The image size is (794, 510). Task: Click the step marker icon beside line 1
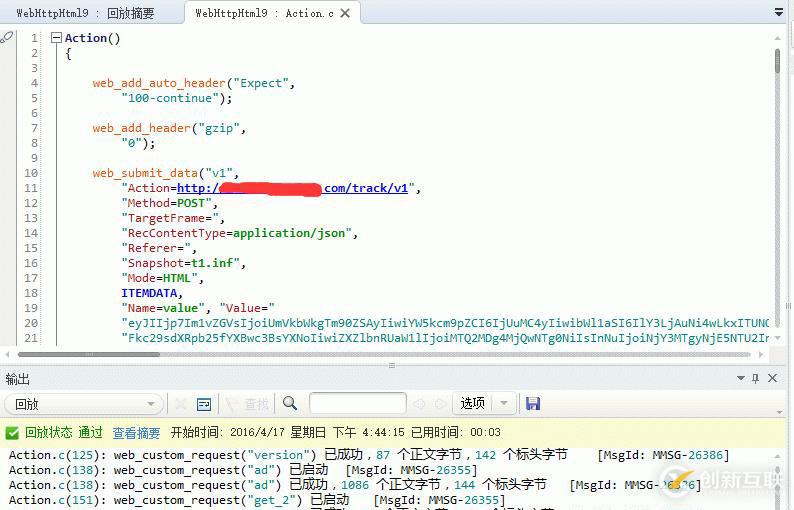pos(7,37)
